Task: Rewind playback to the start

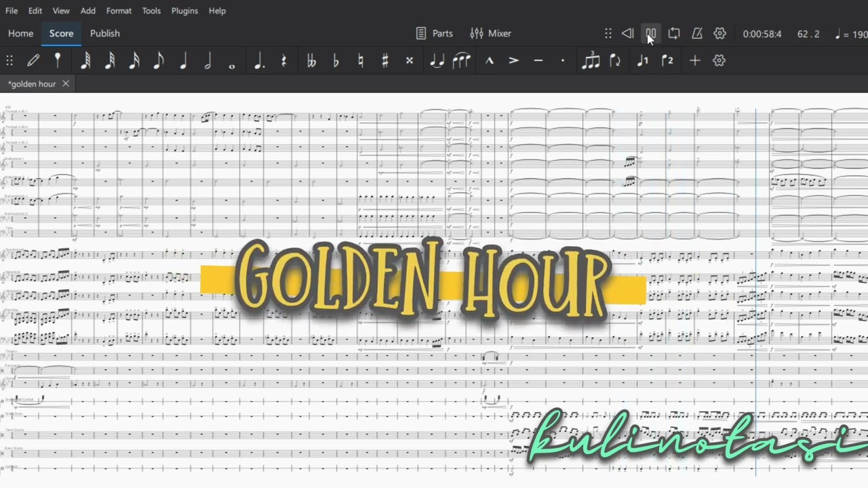Action: point(628,33)
